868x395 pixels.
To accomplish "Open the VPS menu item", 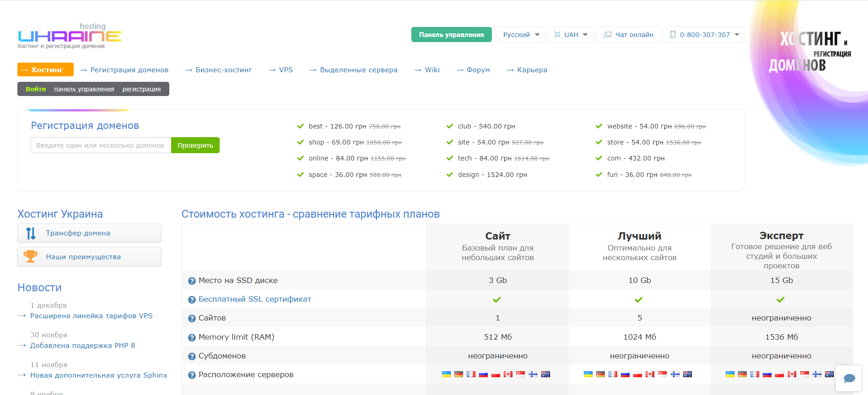I will [x=286, y=70].
